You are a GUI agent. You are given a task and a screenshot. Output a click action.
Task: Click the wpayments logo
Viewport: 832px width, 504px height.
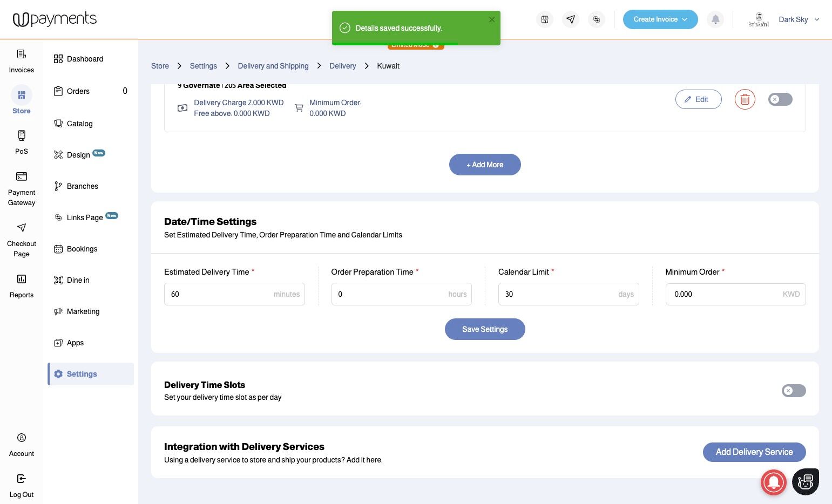coord(55,19)
